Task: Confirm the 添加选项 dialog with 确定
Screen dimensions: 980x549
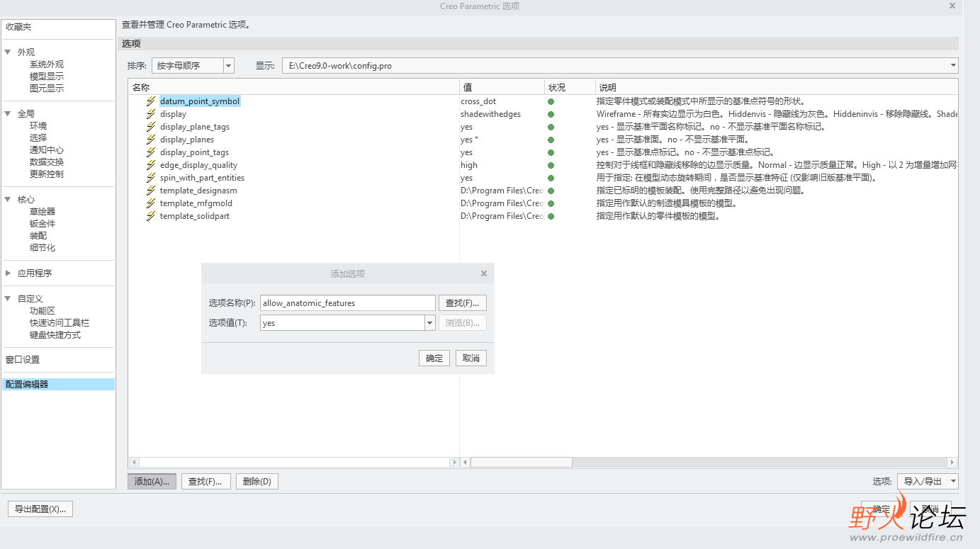Action: pyautogui.click(x=434, y=358)
